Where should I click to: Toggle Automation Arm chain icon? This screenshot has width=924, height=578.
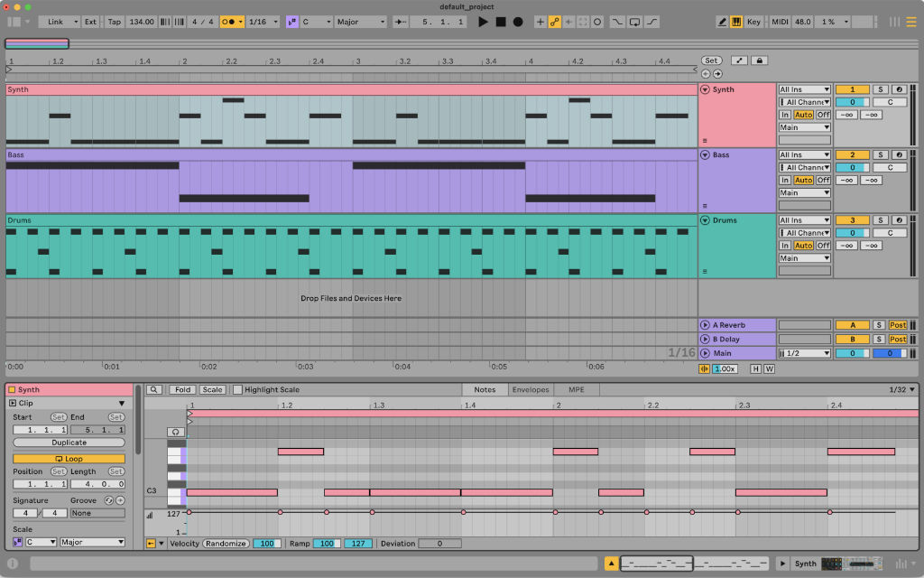pyautogui.click(x=555, y=22)
